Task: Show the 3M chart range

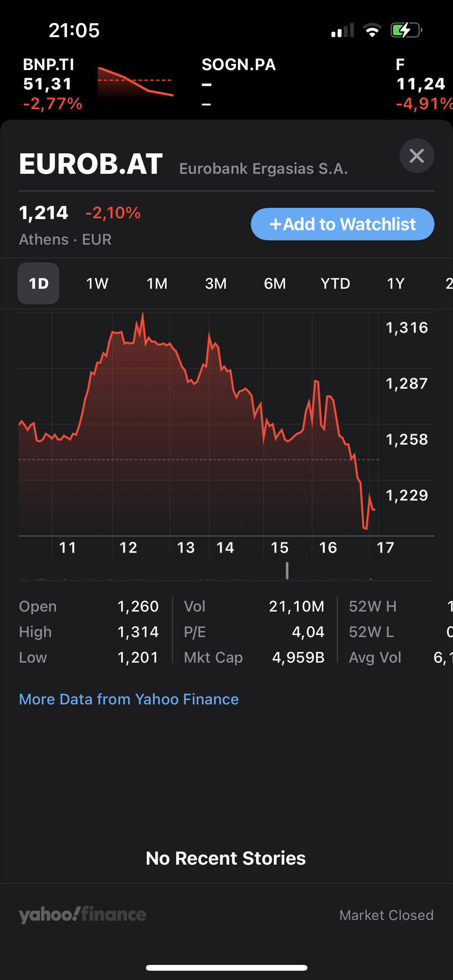Action: (216, 283)
